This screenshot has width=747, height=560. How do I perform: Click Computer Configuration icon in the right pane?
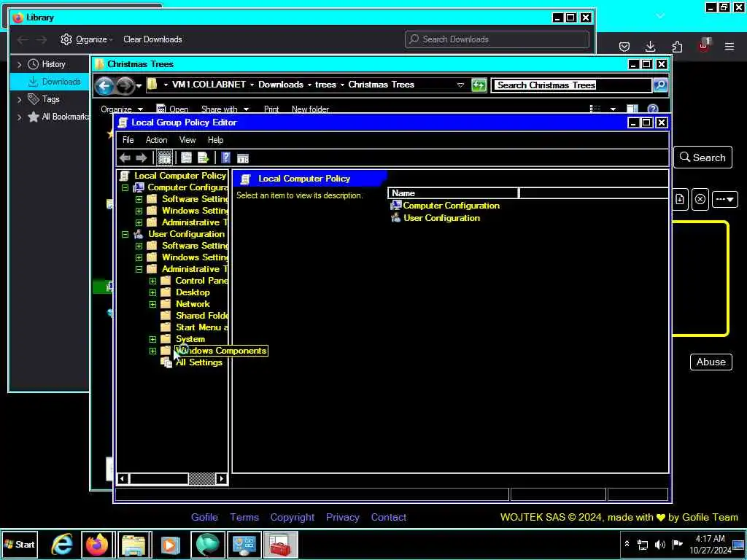[x=395, y=205]
